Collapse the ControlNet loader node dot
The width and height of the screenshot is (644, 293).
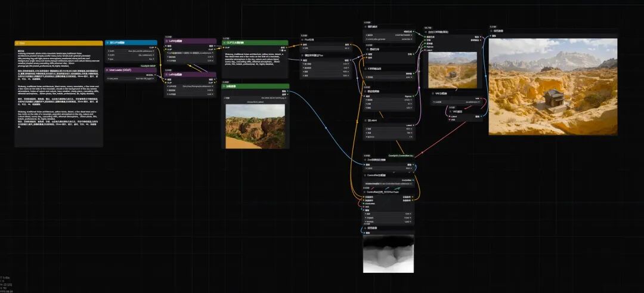pyautogui.click(x=366, y=175)
